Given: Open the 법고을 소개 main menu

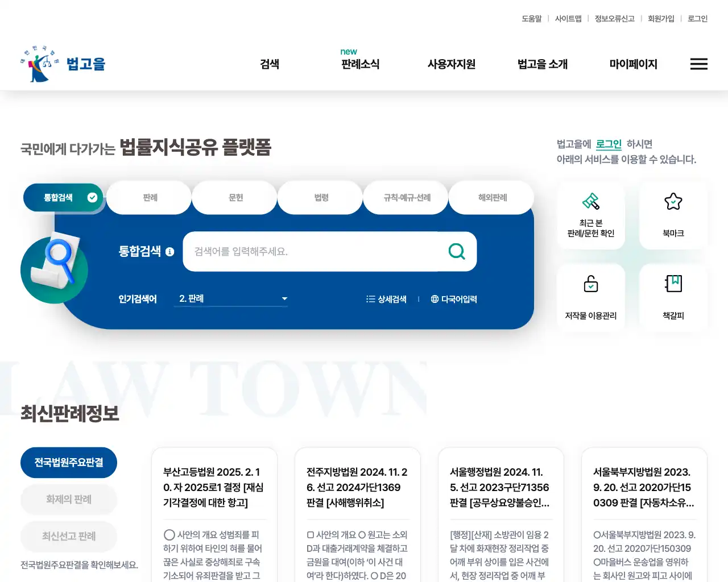Looking at the screenshot, I should coord(543,64).
